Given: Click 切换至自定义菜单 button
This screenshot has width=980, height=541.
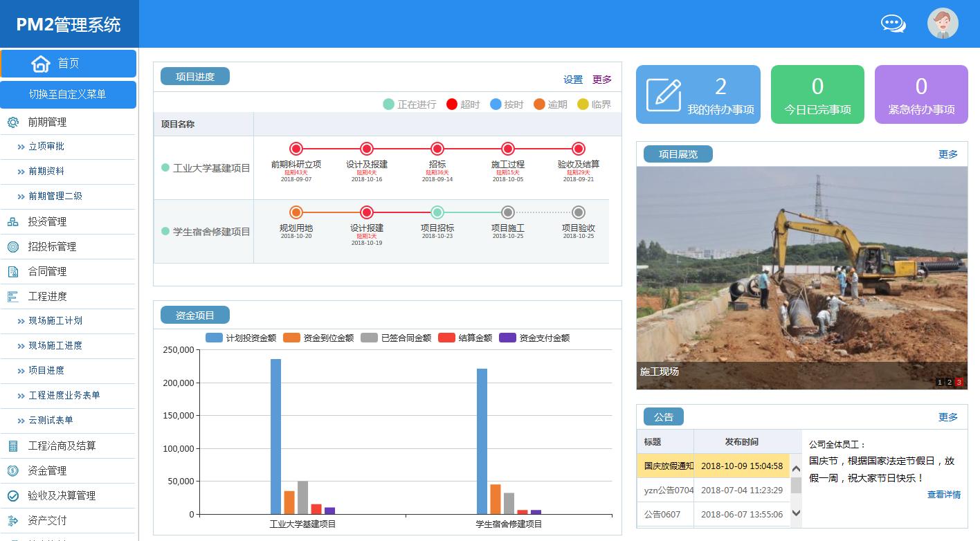Looking at the screenshot, I should tap(68, 95).
